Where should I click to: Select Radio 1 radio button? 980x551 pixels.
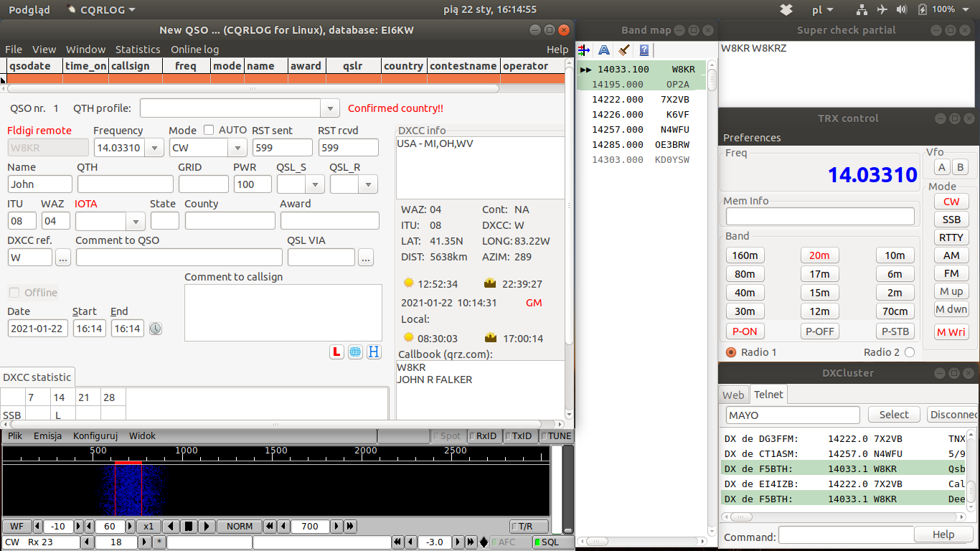[x=731, y=352]
